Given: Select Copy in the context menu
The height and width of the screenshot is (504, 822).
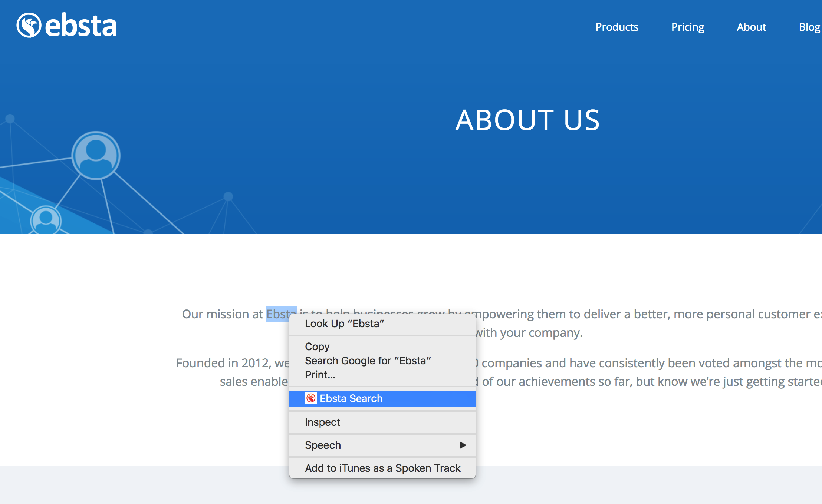Looking at the screenshot, I should click(x=317, y=346).
